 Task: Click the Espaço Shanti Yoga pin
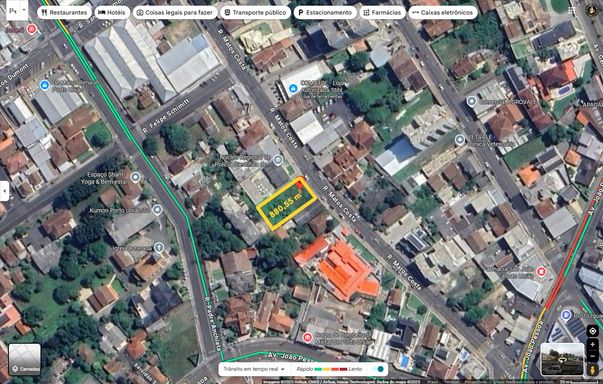(x=135, y=177)
